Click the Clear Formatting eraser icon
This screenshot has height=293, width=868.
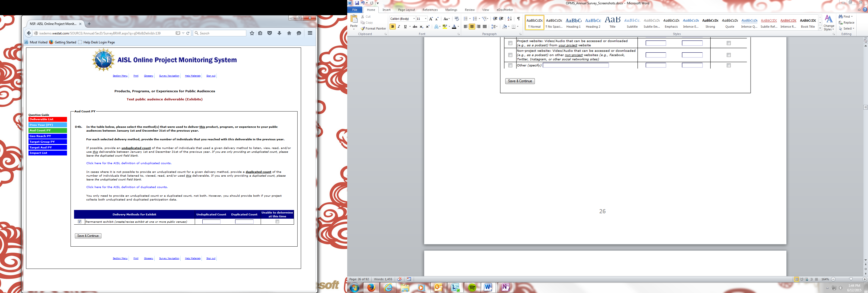pyautogui.click(x=457, y=19)
